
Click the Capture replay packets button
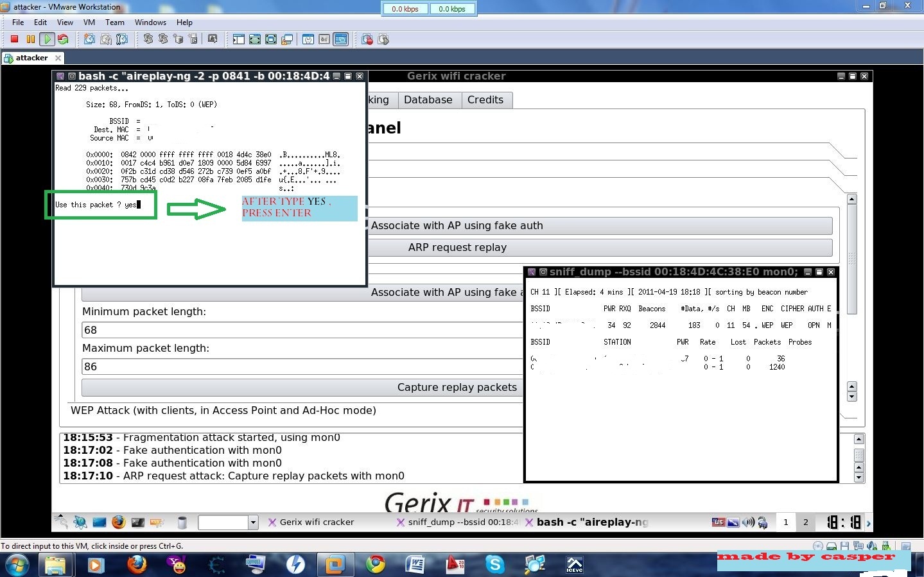pyautogui.click(x=302, y=388)
